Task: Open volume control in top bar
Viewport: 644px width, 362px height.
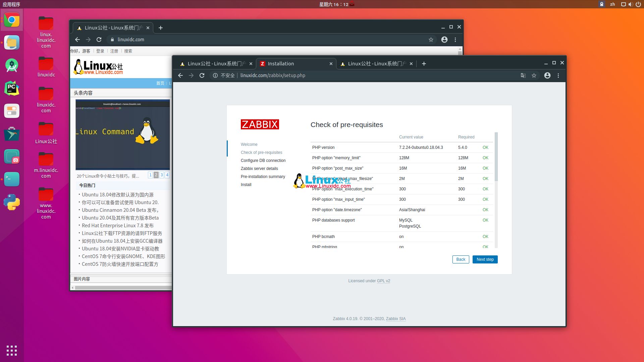Action: pyautogui.click(x=631, y=4)
